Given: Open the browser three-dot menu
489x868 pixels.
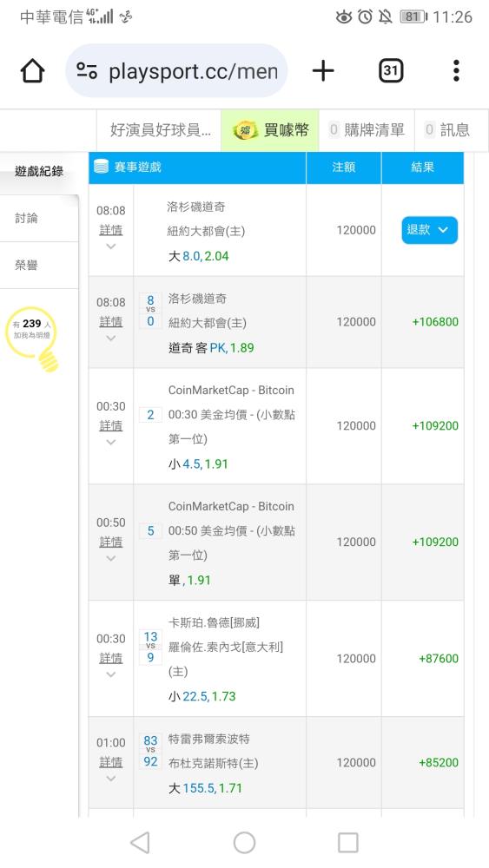Looking at the screenshot, I should pyautogui.click(x=456, y=71).
